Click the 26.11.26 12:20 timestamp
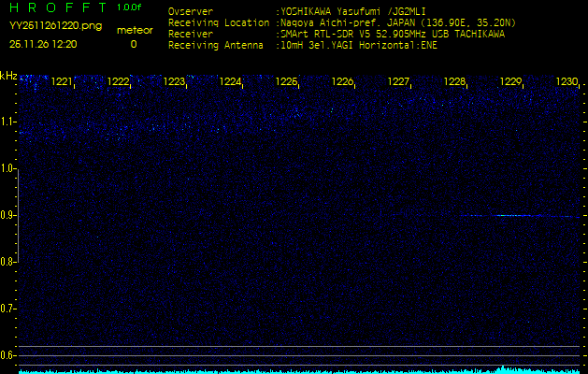 pyautogui.click(x=42, y=44)
